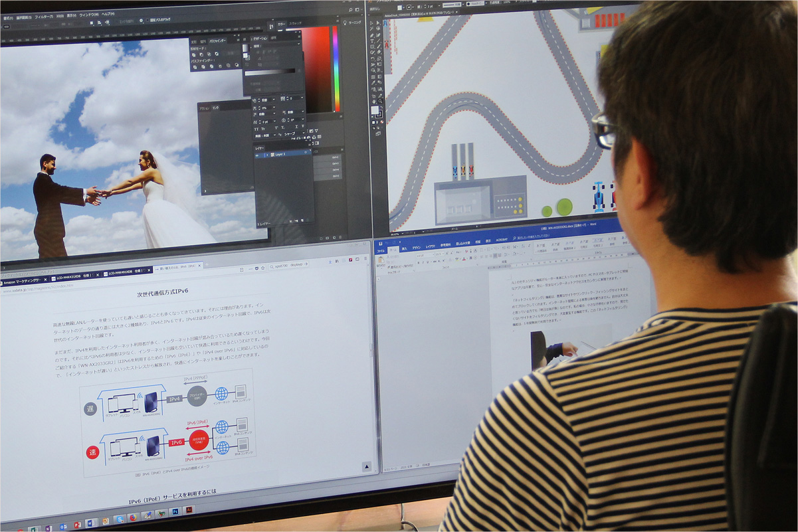Open Photoshop from the Windows taskbar

click(x=175, y=512)
